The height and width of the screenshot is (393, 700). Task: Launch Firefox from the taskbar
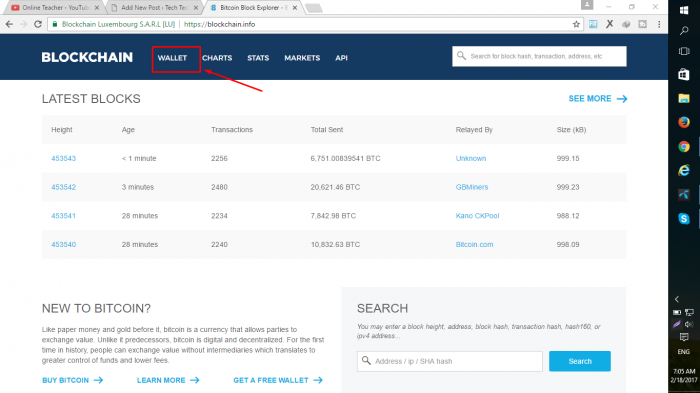coord(683,122)
